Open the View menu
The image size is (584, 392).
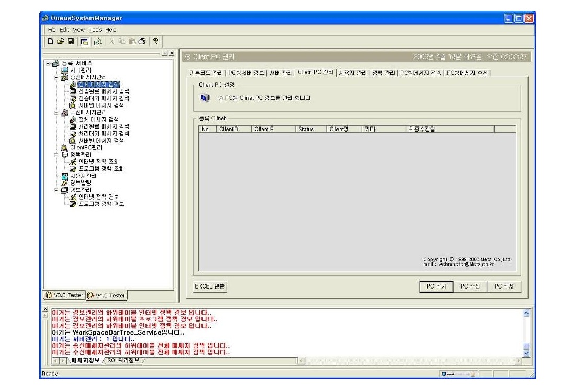(78, 30)
